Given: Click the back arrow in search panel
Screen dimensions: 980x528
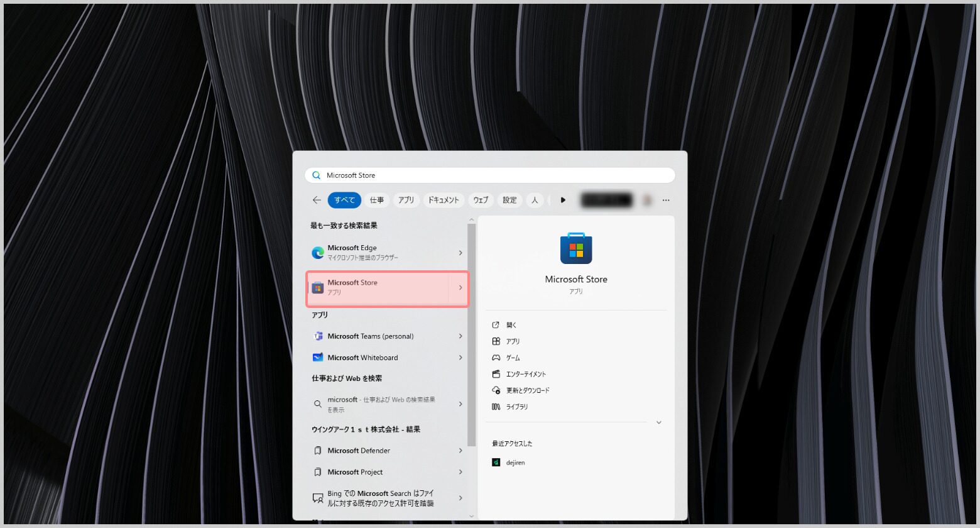Looking at the screenshot, I should coord(317,200).
